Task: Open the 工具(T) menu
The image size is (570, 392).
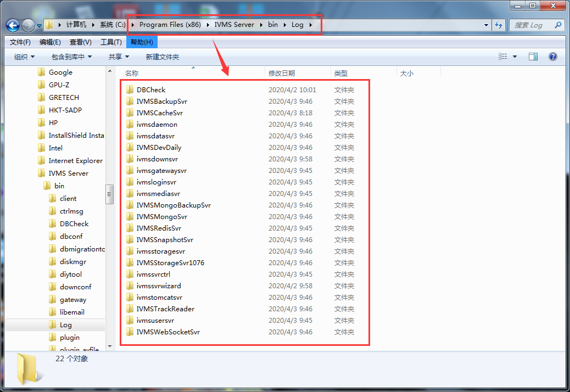Action: [x=111, y=42]
